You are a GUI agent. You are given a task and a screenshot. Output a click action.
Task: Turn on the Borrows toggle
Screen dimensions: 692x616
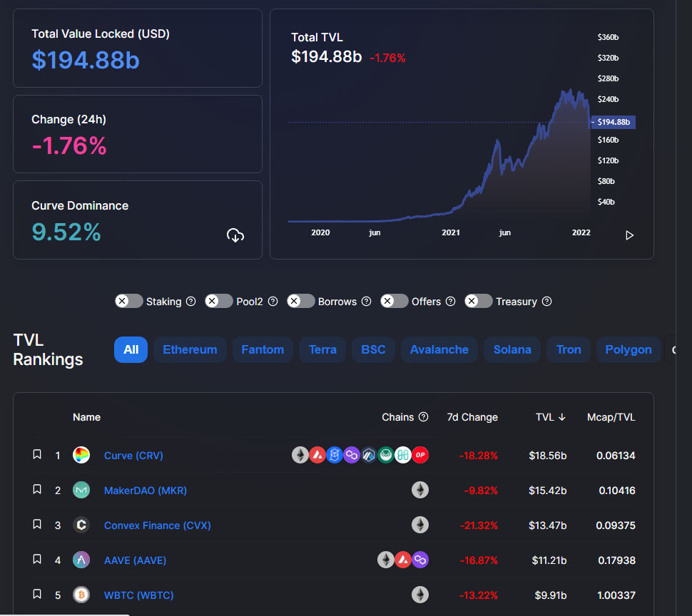click(x=300, y=301)
